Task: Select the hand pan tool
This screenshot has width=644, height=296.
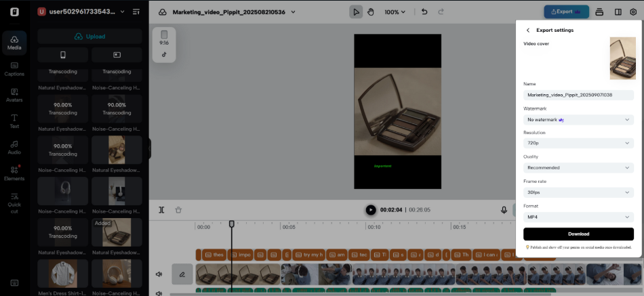Action: point(370,12)
